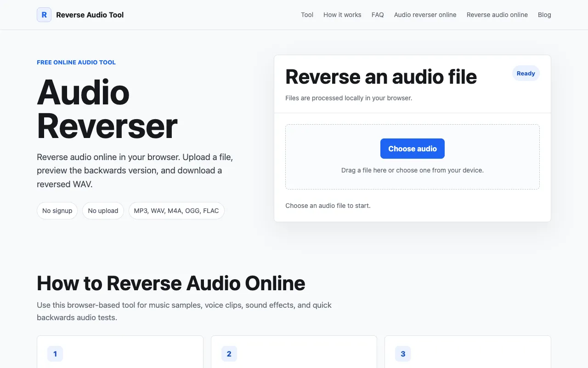The image size is (588, 368).
Task: Click the 'Reverse audio online in your browser' paragraph
Action: point(135,171)
